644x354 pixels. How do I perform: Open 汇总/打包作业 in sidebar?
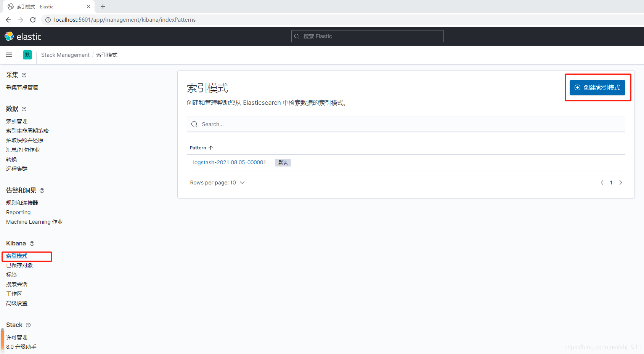pos(23,150)
